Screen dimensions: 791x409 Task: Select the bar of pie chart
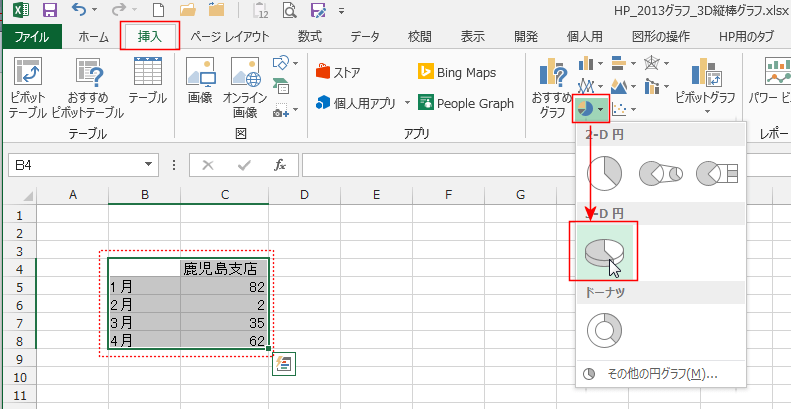tap(716, 173)
